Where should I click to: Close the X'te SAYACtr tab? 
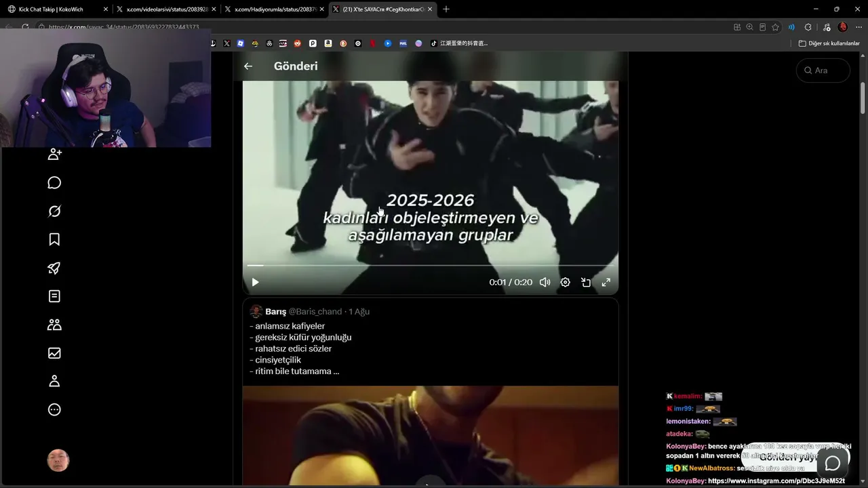point(431,9)
